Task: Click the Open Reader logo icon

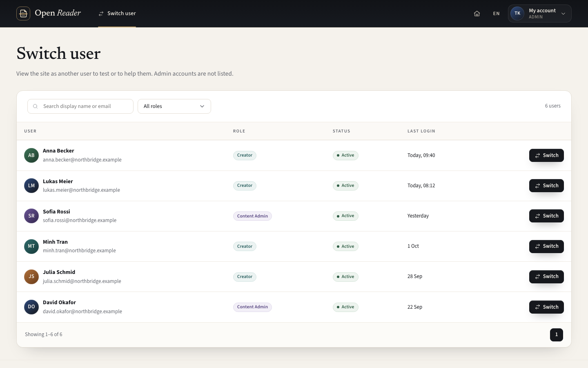Action: [x=23, y=13]
